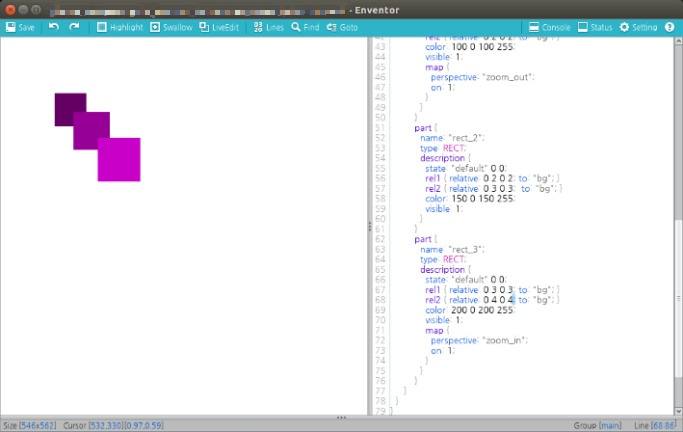Select the medium purple rect_2 square in preview

pyautogui.click(x=89, y=127)
